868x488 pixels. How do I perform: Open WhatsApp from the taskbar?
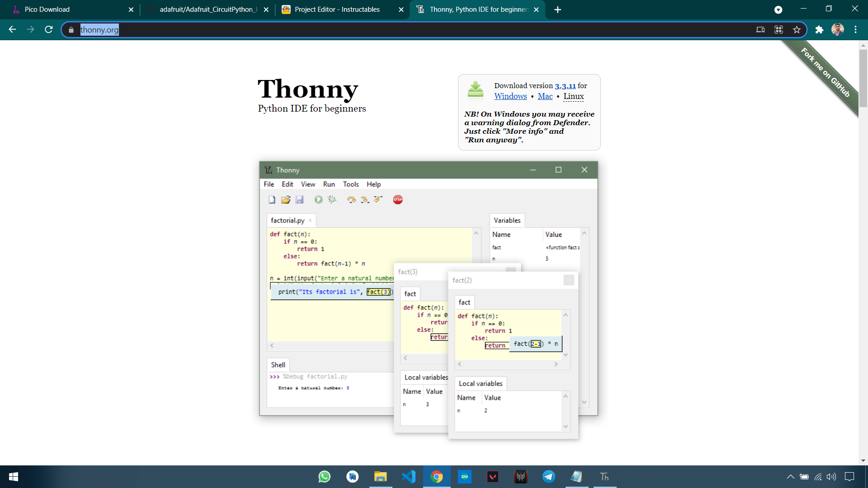324,477
